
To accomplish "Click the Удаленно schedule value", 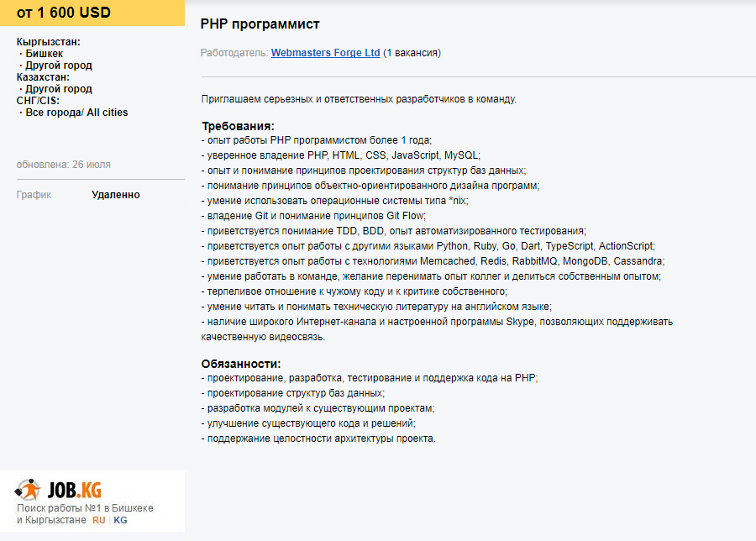I will point(116,195).
